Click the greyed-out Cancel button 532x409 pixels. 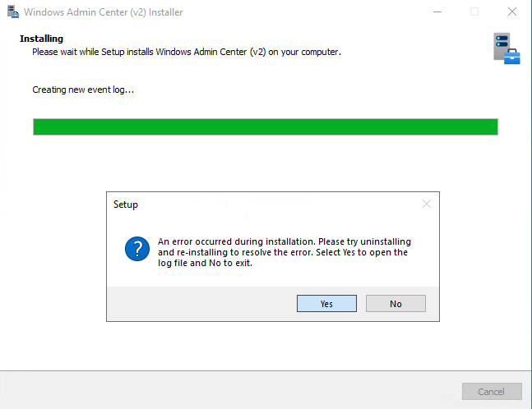[492, 392]
